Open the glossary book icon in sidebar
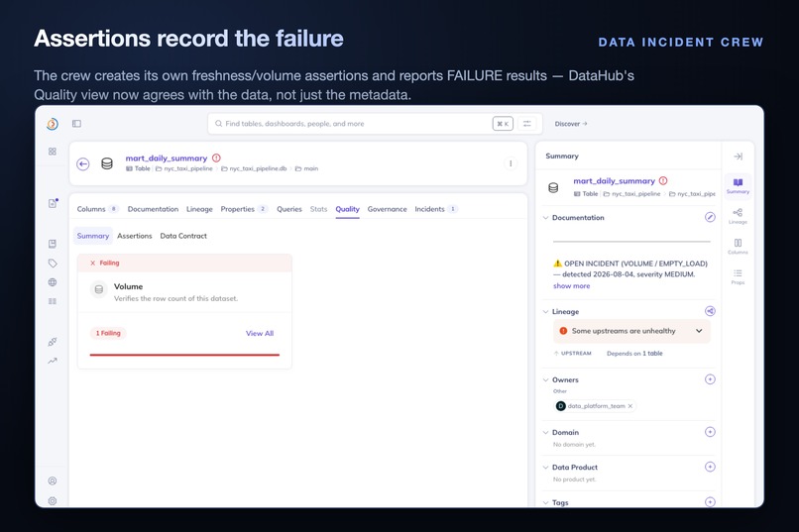Image resolution: width=799 pixels, height=532 pixels. click(x=52, y=244)
